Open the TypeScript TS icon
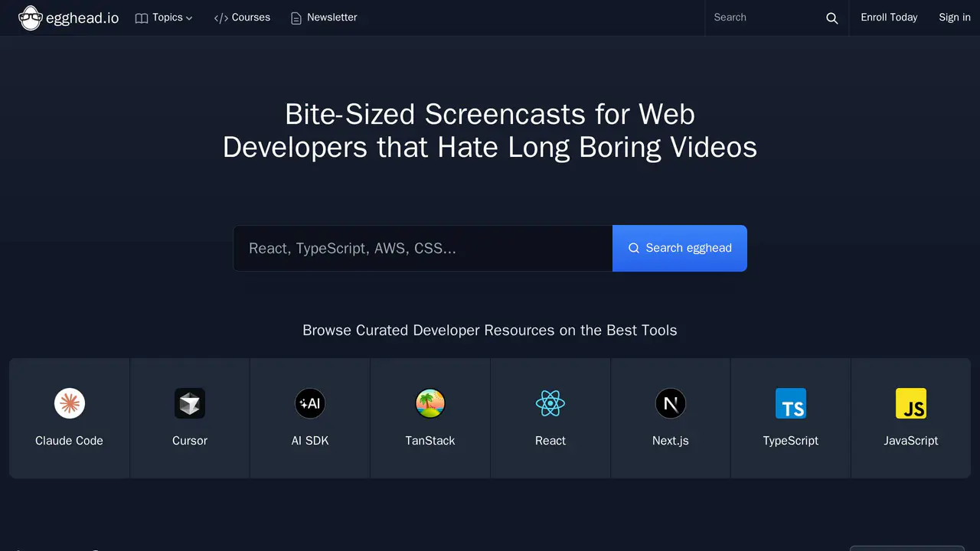The width and height of the screenshot is (980, 551). tap(791, 403)
